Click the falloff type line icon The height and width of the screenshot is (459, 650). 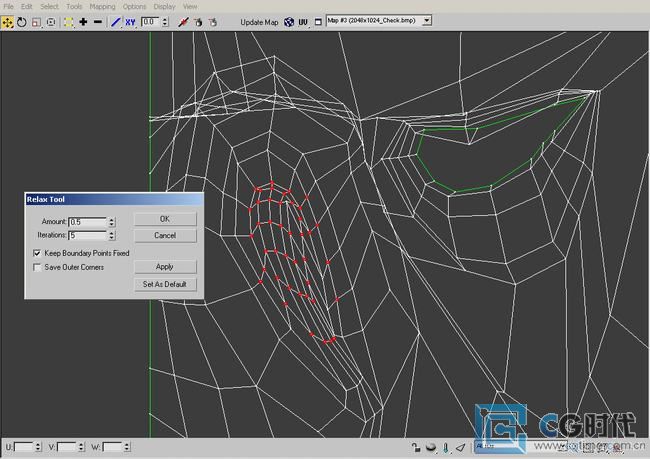pos(116,22)
